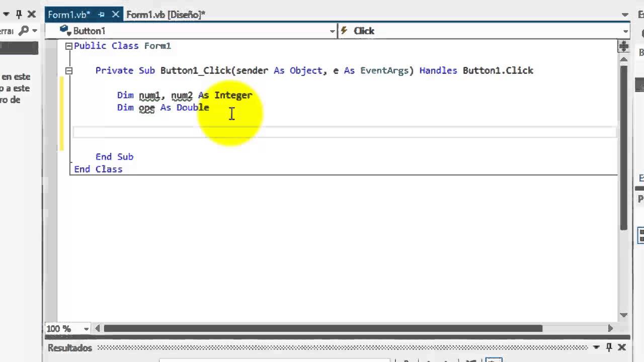Click the Button1 class icon in the object combo
This screenshot has height=362, width=644.
pos(64,30)
